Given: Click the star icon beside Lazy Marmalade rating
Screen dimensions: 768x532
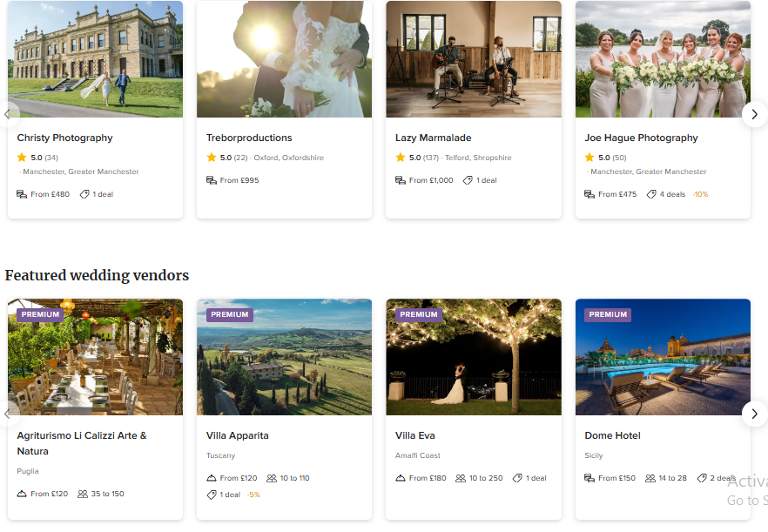Looking at the screenshot, I should point(401,158).
